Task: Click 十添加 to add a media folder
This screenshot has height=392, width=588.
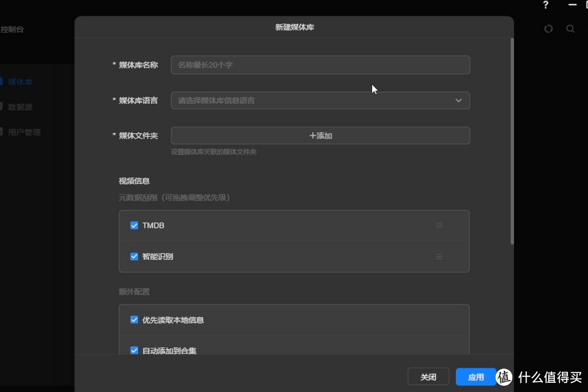Action: [320, 136]
